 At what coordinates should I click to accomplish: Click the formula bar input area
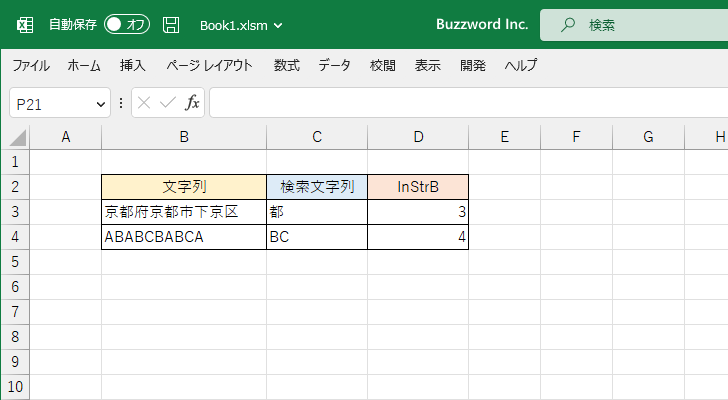pos(468,103)
